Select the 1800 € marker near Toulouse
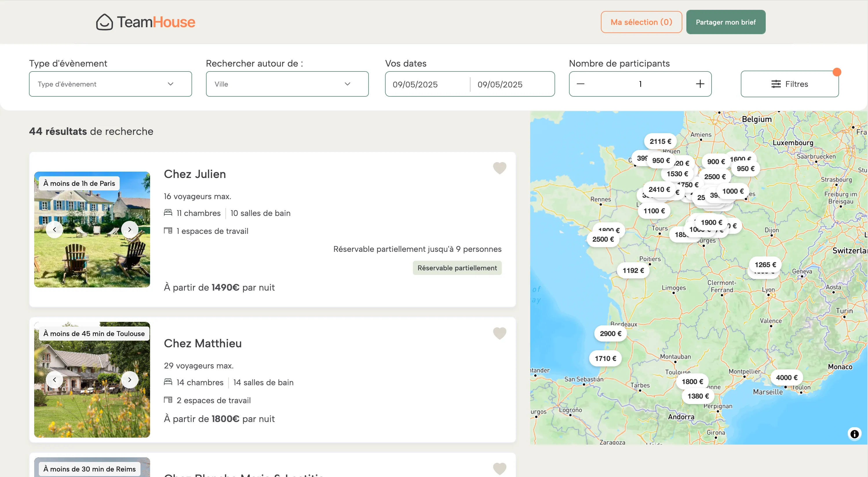This screenshot has width=868, height=477. (x=692, y=382)
